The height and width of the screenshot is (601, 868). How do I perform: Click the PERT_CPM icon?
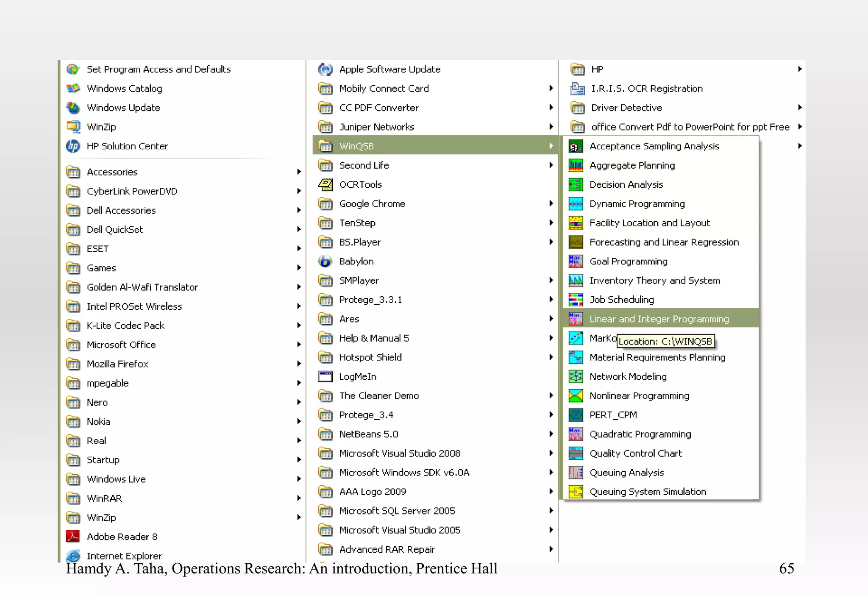tap(576, 415)
